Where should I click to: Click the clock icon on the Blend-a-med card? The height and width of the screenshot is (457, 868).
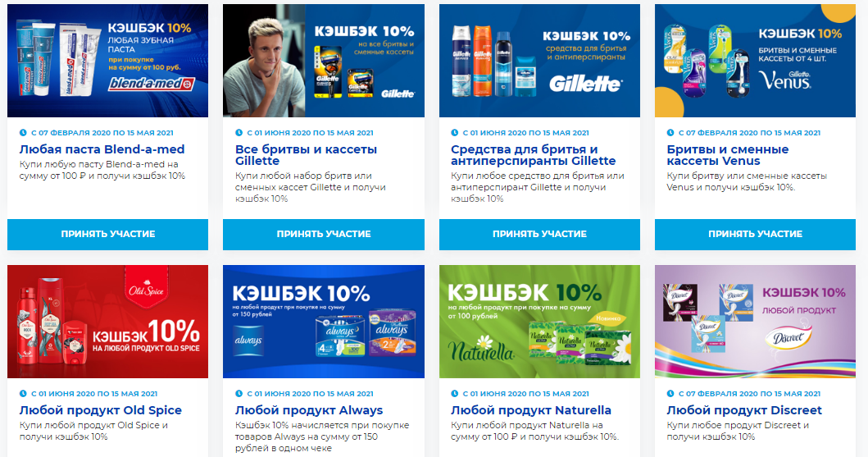pos(23,133)
